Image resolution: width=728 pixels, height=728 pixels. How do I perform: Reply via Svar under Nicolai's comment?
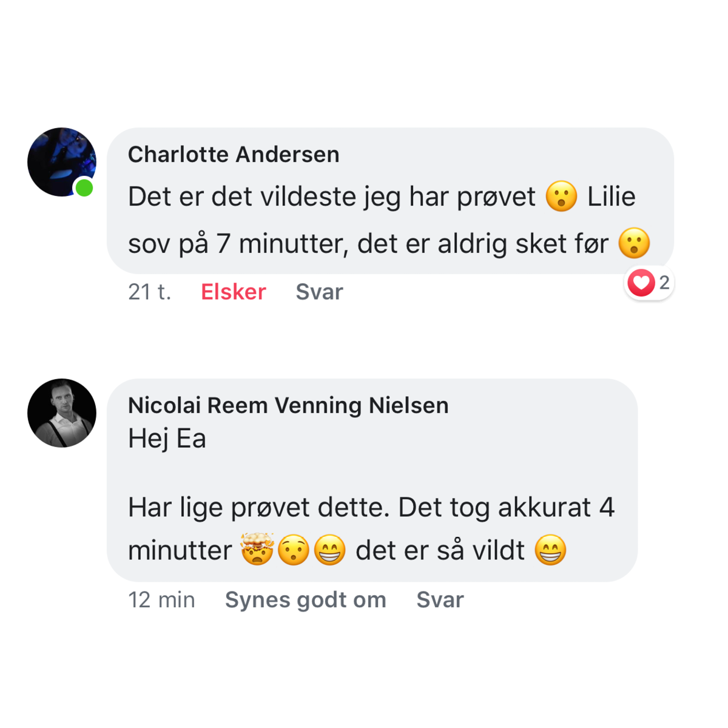(x=440, y=600)
